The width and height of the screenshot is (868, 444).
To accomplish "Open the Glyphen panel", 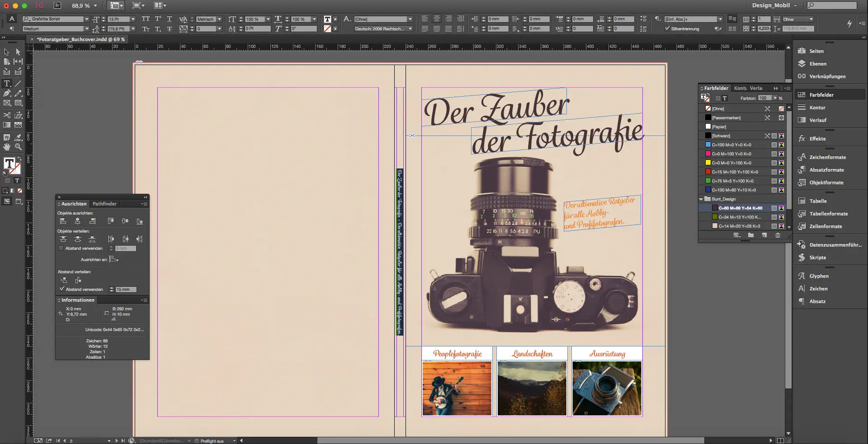I will click(816, 276).
